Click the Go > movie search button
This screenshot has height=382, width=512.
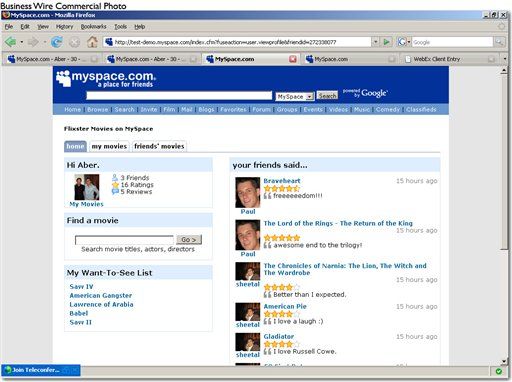(x=189, y=239)
